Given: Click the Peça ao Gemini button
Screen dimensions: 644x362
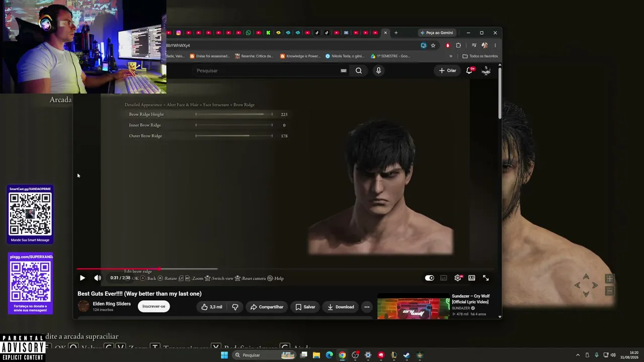Looking at the screenshot, I should point(437,33).
